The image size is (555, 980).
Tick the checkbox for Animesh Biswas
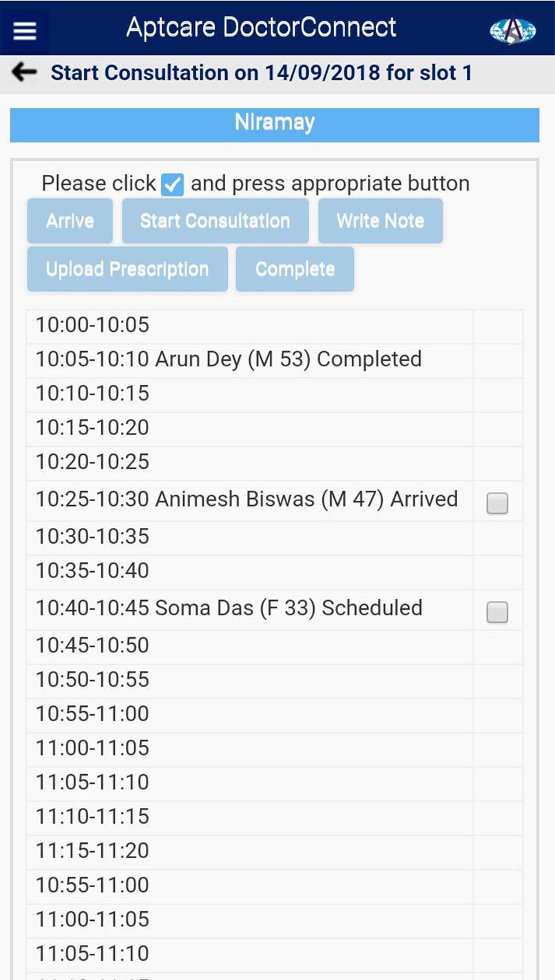coord(497,504)
